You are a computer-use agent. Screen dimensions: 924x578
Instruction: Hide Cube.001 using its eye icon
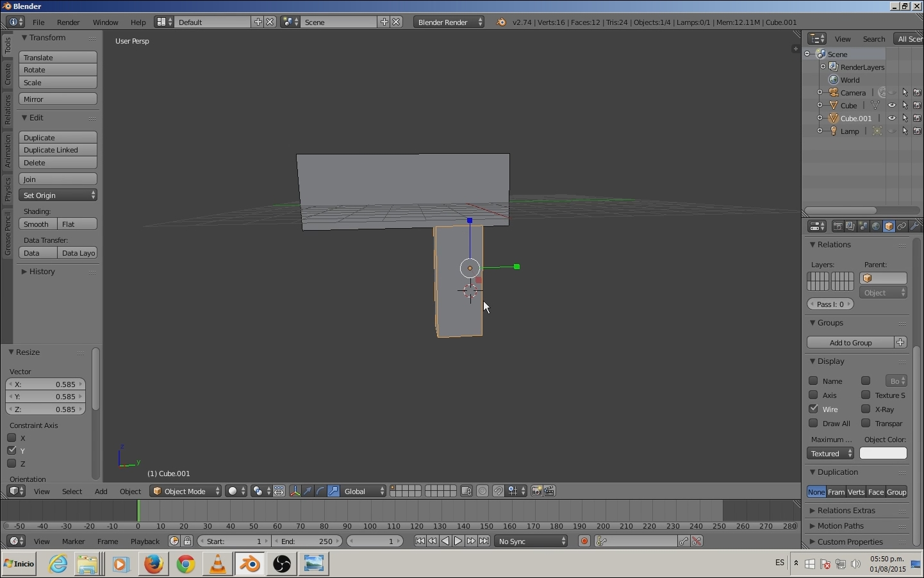pyautogui.click(x=892, y=119)
